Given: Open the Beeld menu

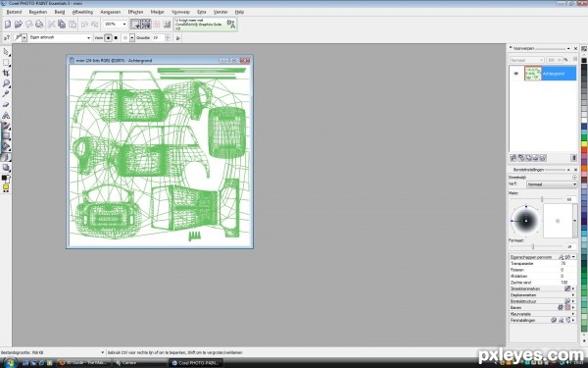Looking at the screenshot, I should pyautogui.click(x=60, y=12).
